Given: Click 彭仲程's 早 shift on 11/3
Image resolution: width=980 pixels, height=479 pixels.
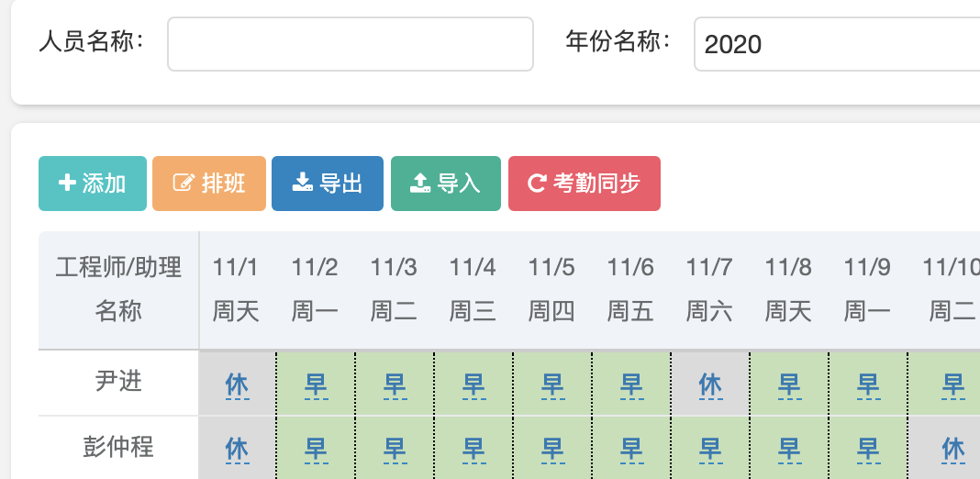Looking at the screenshot, I should (x=395, y=449).
